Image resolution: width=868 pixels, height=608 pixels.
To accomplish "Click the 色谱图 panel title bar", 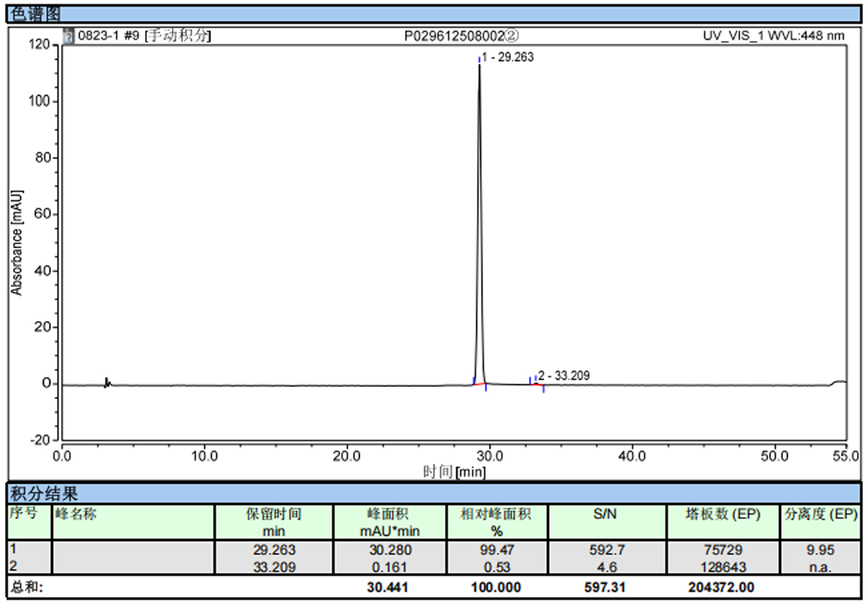I will [433, 14].
